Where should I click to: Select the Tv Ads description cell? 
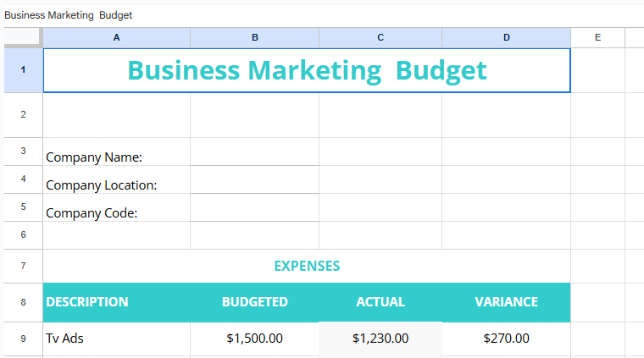click(116, 339)
